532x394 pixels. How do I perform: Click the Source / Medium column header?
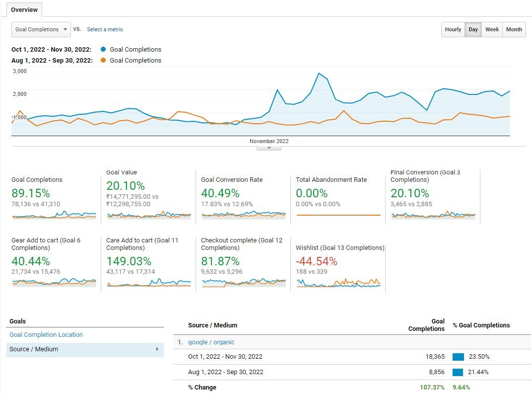coord(213,325)
